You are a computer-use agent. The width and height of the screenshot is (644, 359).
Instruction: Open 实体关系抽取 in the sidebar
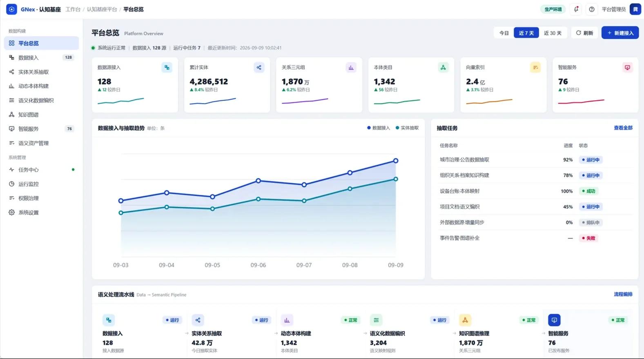coord(41,72)
